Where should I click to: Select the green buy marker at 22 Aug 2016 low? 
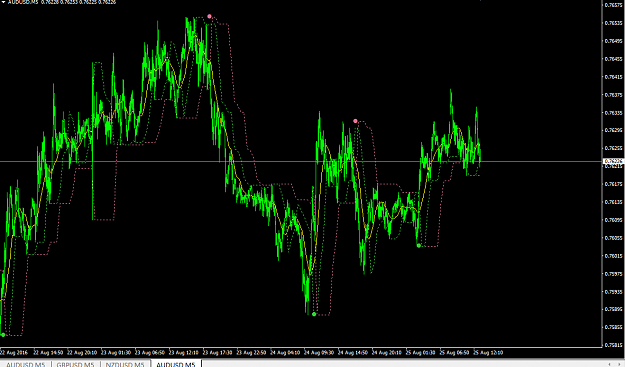click(3, 335)
